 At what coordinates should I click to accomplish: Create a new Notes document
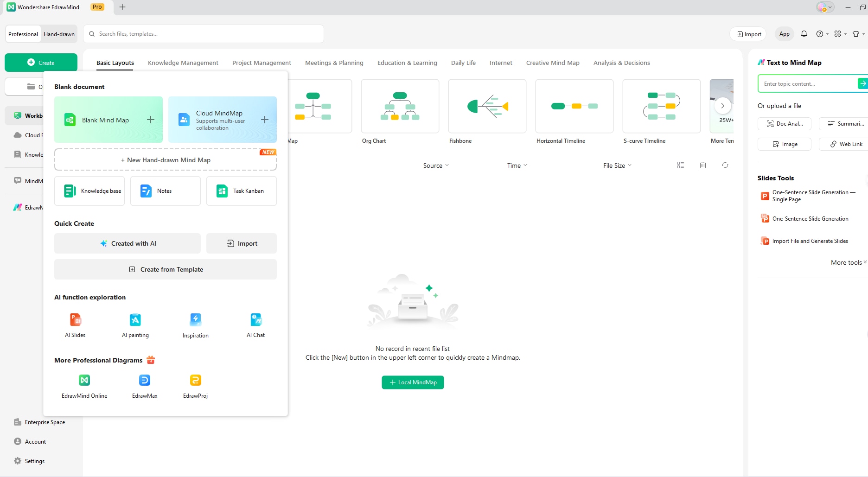(166, 191)
